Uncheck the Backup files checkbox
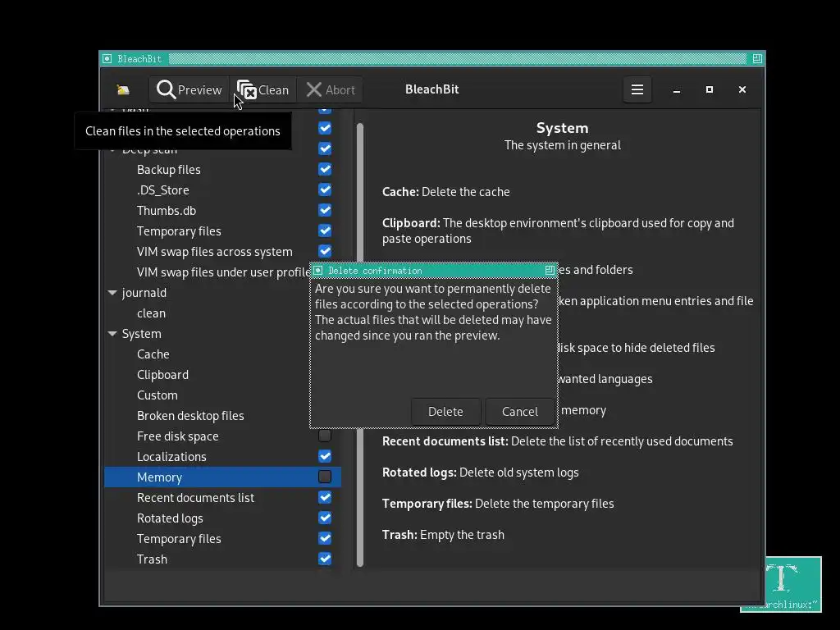This screenshot has width=840, height=630. tap(325, 169)
